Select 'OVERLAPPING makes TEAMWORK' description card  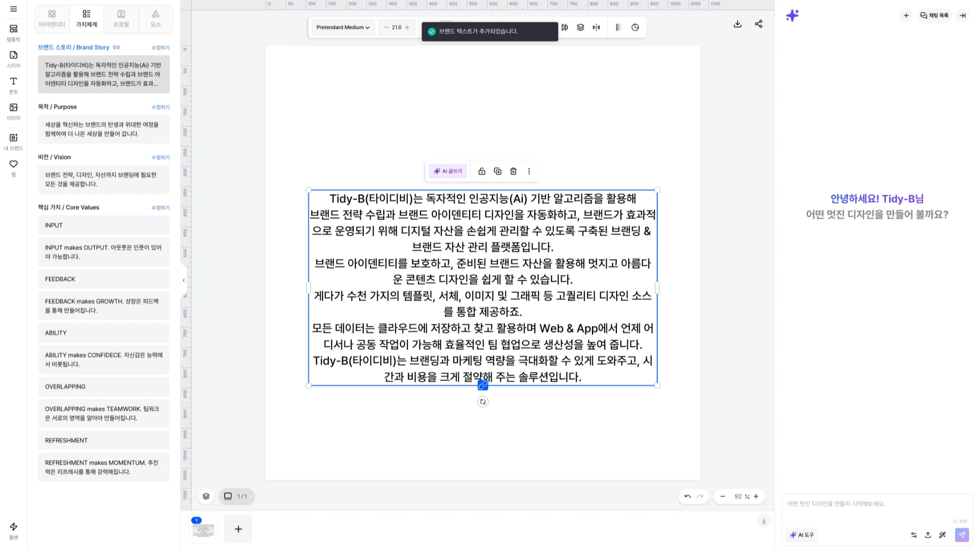pos(104,414)
